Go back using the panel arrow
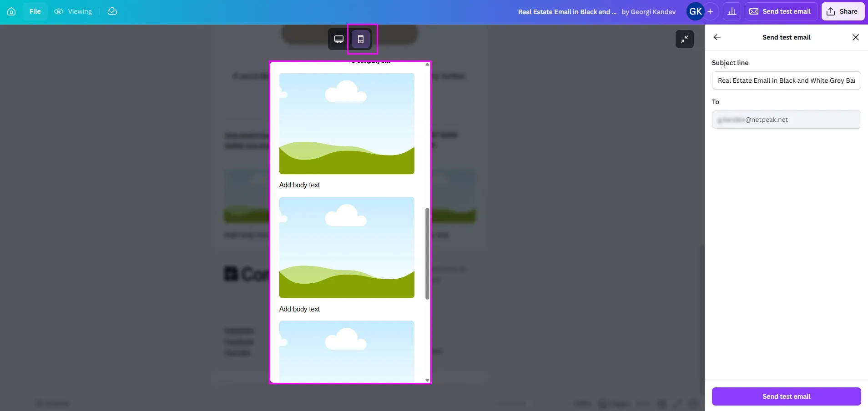 pos(717,37)
